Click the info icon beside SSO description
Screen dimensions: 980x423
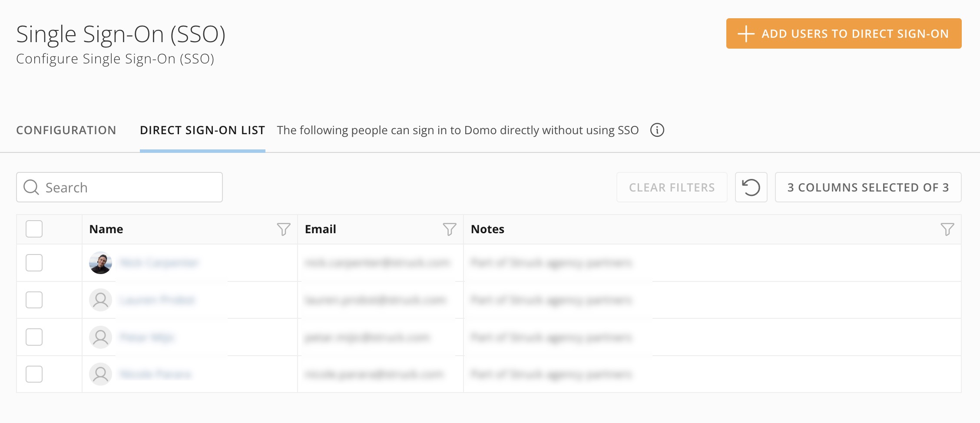(x=657, y=130)
